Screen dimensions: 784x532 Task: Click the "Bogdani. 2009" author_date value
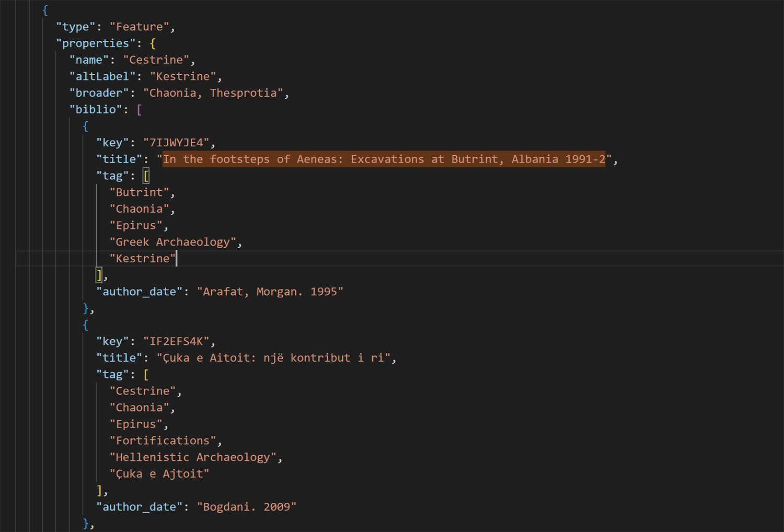[x=246, y=507]
